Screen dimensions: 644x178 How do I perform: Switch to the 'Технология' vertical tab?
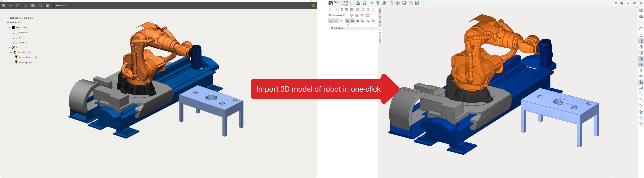tap(380, 22)
